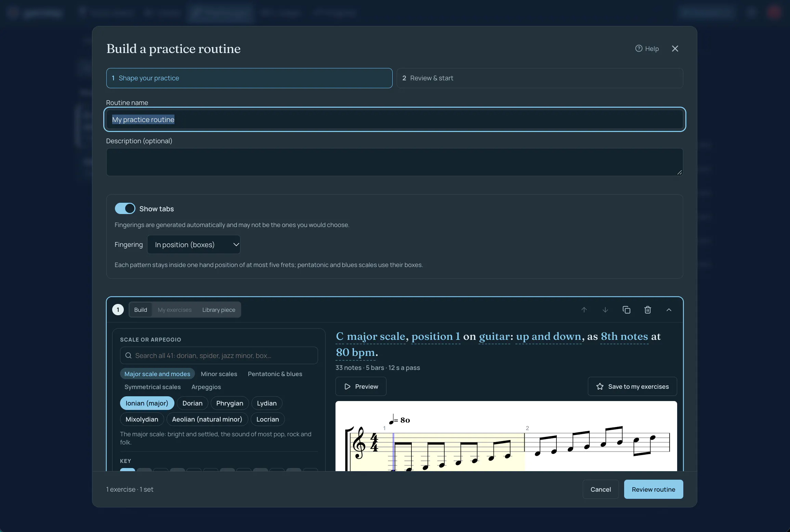The height and width of the screenshot is (532, 790).
Task: Select the Arpeggios category
Action: pos(206,387)
